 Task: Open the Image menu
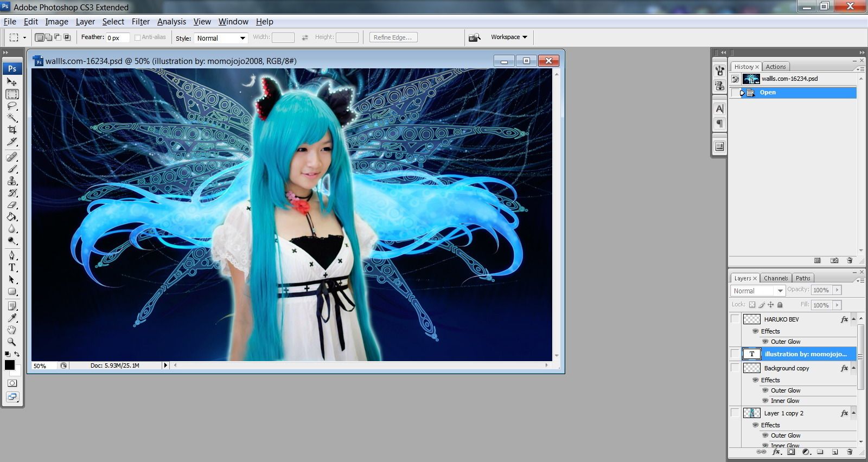tap(56, 22)
